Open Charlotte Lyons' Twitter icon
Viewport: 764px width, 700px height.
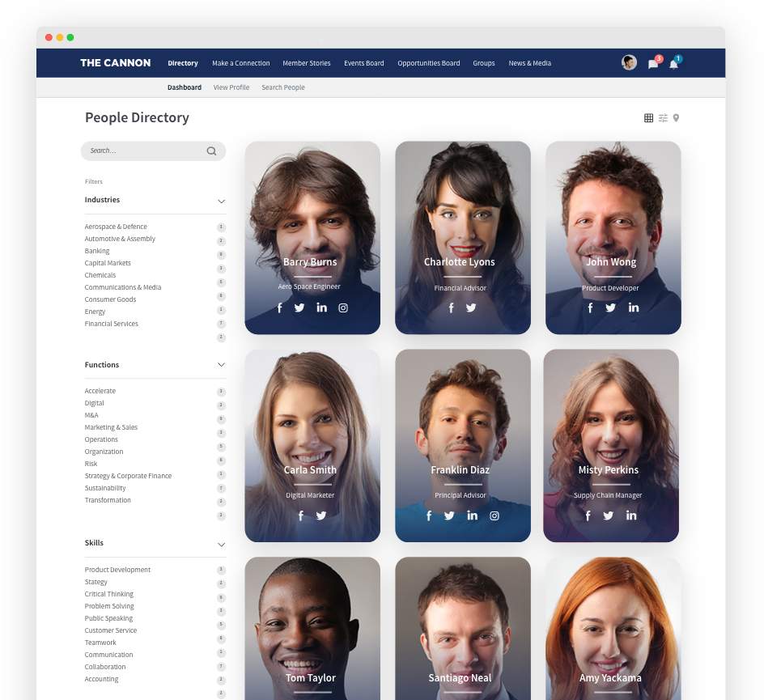[471, 308]
